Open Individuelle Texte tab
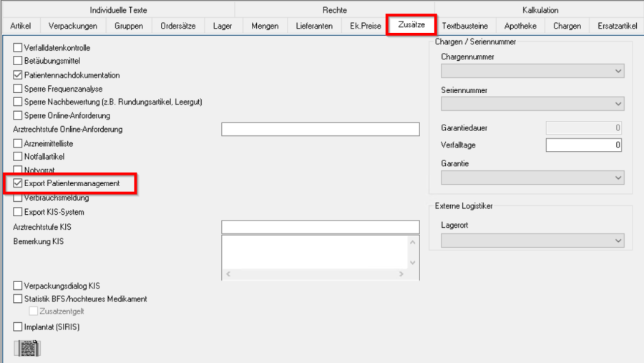644x363 pixels. pos(118,10)
